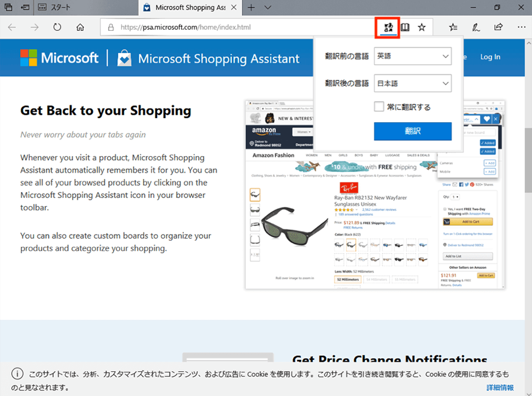
Task: Go to the home page
Action: (80, 27)
